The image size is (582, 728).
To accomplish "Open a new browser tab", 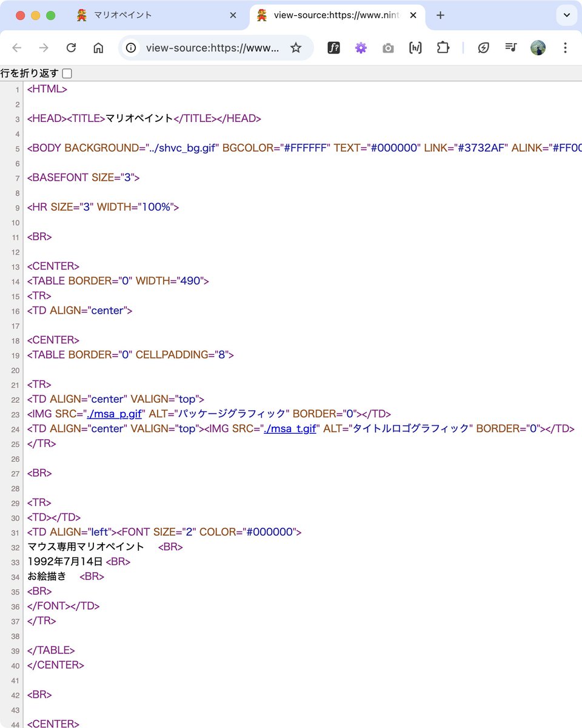I will point(440,15).
